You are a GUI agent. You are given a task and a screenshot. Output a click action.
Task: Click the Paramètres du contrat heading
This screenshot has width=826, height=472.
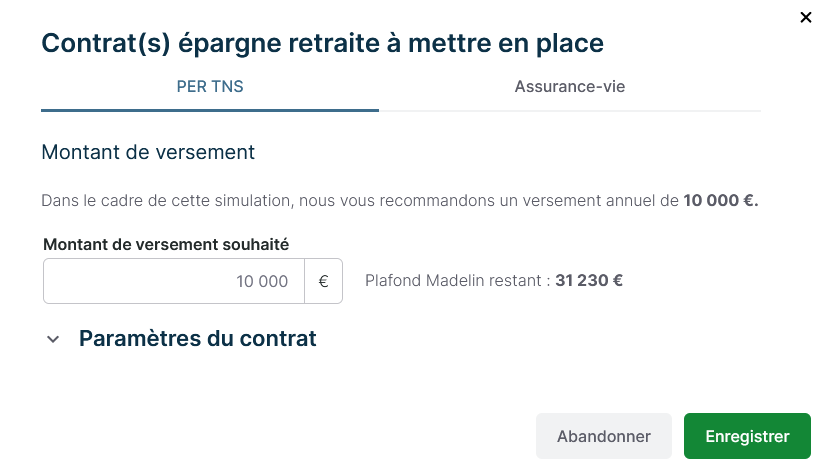[197, 338]
